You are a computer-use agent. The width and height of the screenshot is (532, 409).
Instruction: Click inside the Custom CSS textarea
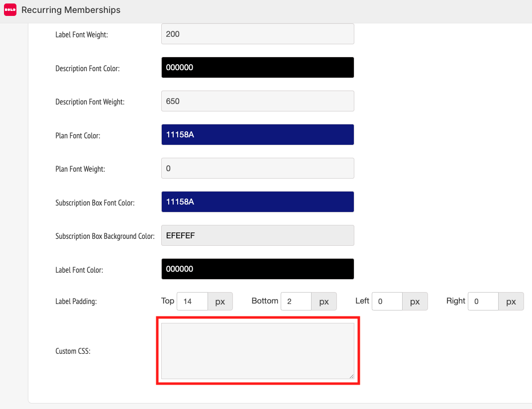(257, 351)
